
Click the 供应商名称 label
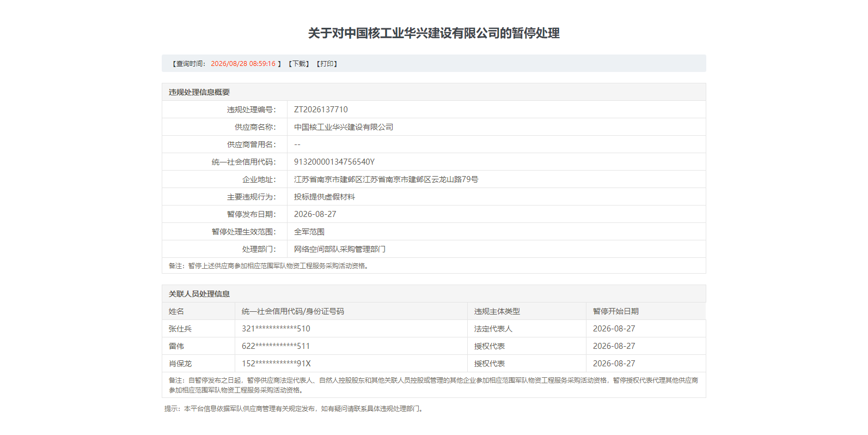click(255, 127)
